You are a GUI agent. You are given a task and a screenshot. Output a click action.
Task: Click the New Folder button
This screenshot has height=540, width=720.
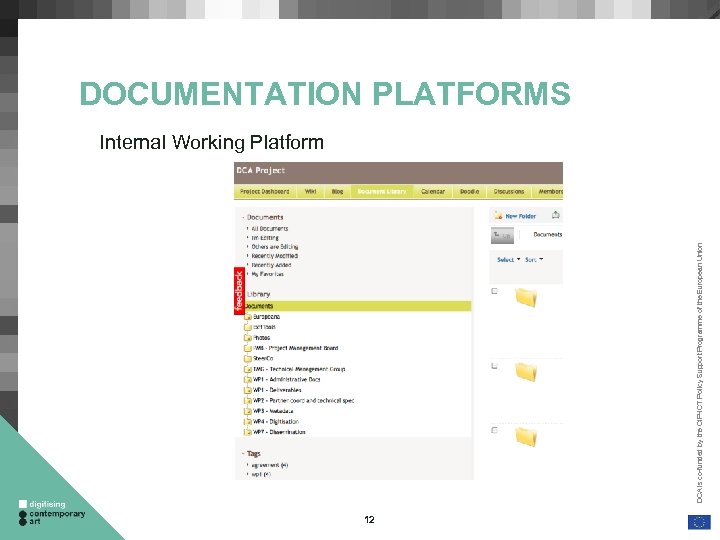(x=515, y=216)
